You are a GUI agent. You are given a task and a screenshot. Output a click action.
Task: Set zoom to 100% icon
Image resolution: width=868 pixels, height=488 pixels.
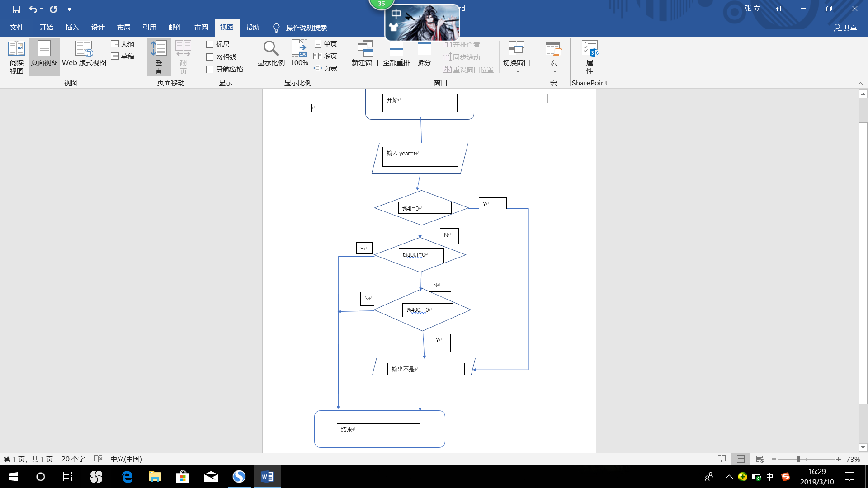[x=299, y=48]
